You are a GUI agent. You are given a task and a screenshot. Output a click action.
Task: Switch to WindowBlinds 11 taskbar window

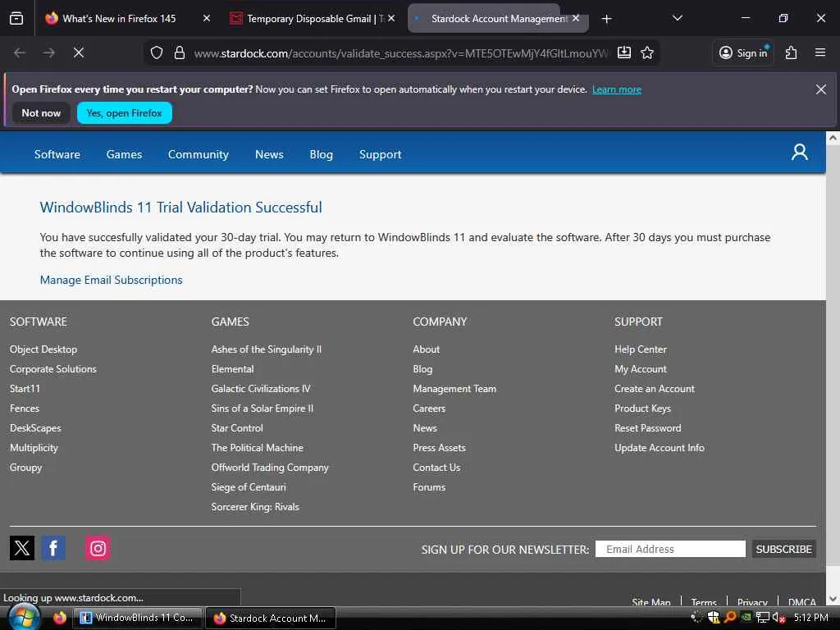(x=137, y=618)
